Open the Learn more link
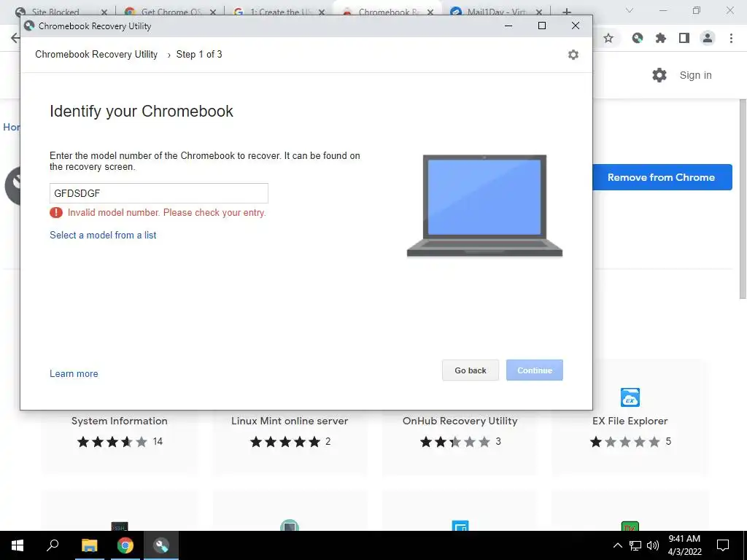This screenshot has height=560, width=747. click(x=74, y=374)
